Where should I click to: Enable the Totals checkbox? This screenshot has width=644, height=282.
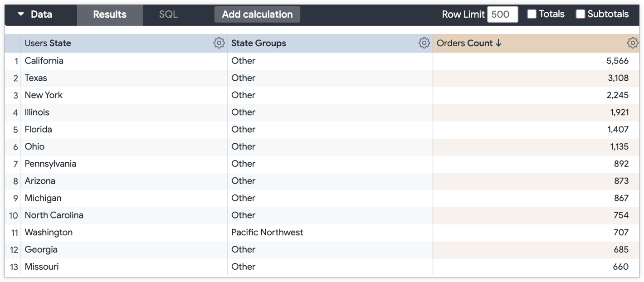(532, 14)
